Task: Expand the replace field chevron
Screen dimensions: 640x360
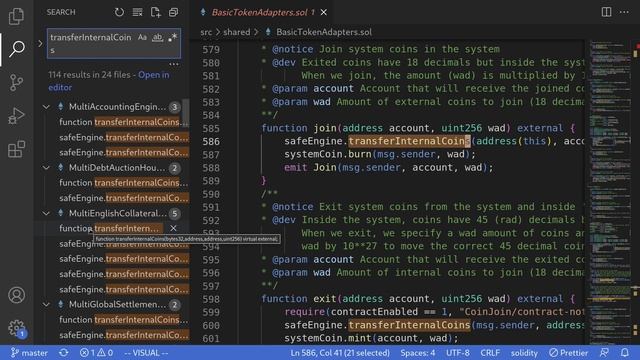Action: point(40,43)
